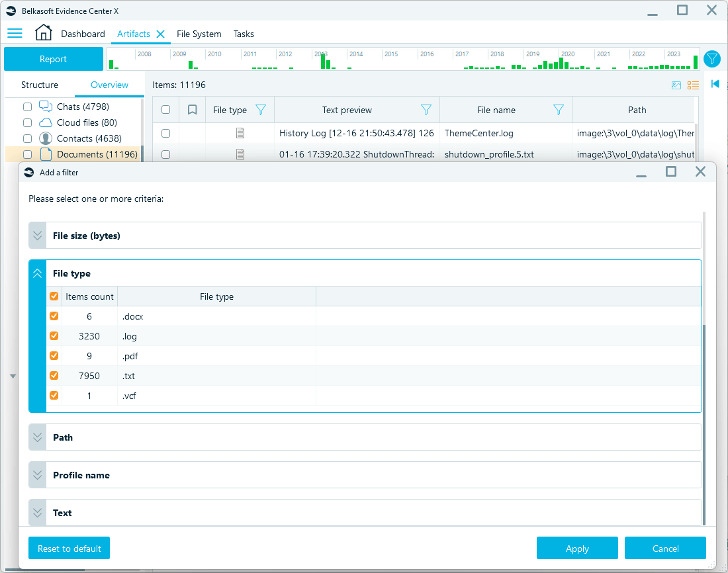This screenshot has width=728, height=573.
Task: Open the Tasks tab
Action: coord(244,34)
